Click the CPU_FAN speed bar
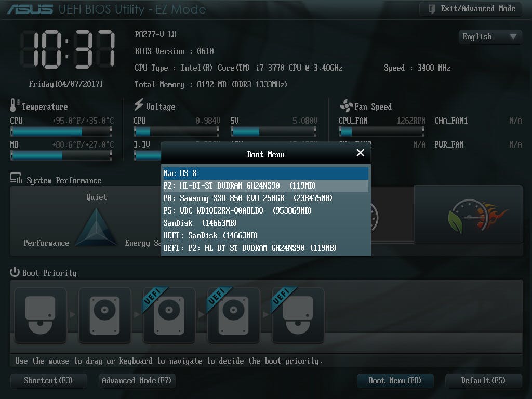 [381, 131]
